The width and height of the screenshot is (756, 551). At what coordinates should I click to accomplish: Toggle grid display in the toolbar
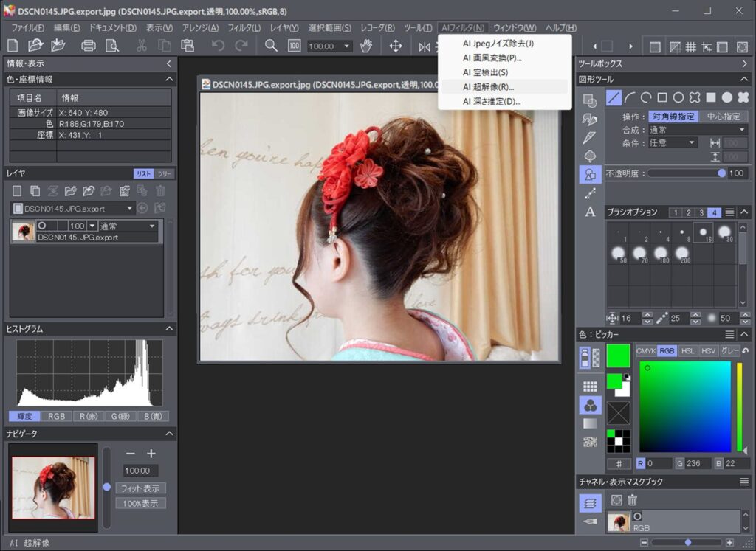(690, 46)
